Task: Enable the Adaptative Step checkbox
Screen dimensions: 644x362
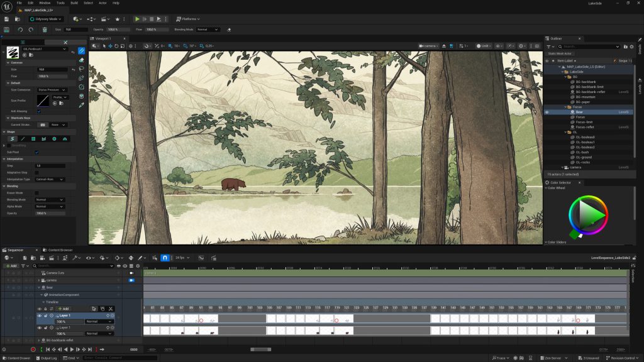Action: pos(36,172)
